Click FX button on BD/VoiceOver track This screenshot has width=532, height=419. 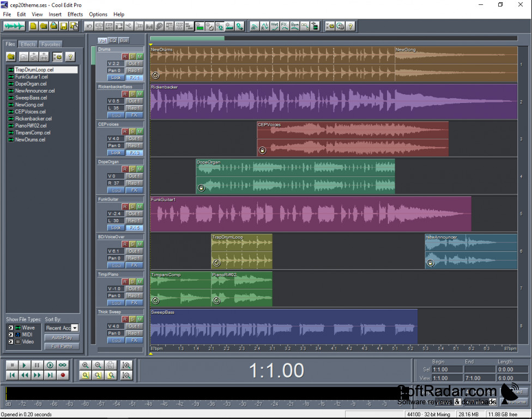tap(134, 265)
